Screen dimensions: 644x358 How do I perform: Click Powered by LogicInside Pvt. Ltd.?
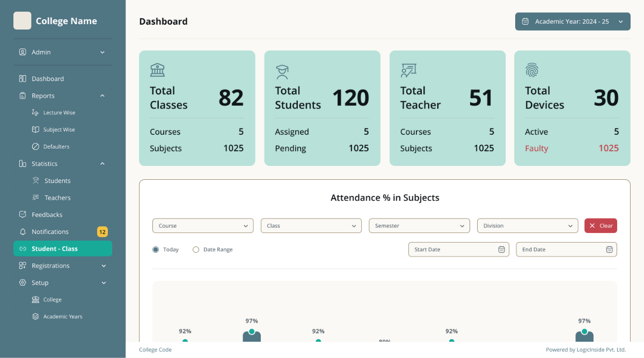click(x=586, y=350)
